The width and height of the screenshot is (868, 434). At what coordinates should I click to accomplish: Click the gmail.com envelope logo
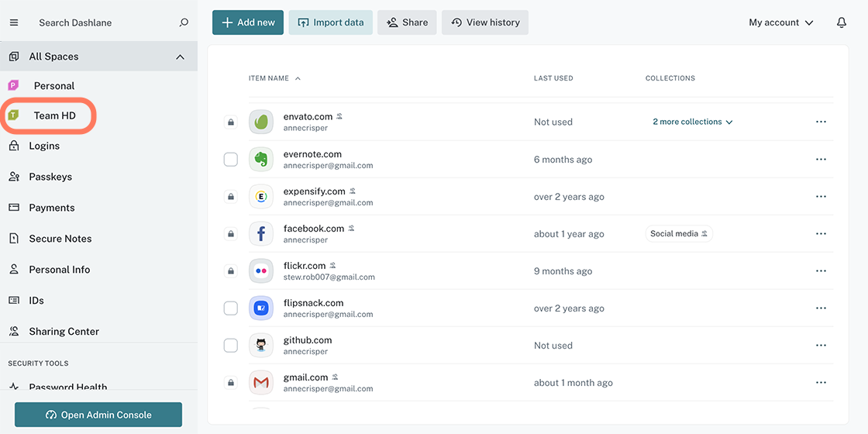pyautogui.click(x=261, y=383)
